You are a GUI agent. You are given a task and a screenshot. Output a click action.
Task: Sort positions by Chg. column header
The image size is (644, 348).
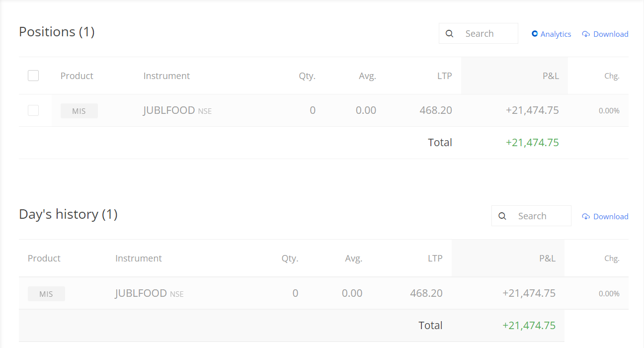tap(612, 76)
